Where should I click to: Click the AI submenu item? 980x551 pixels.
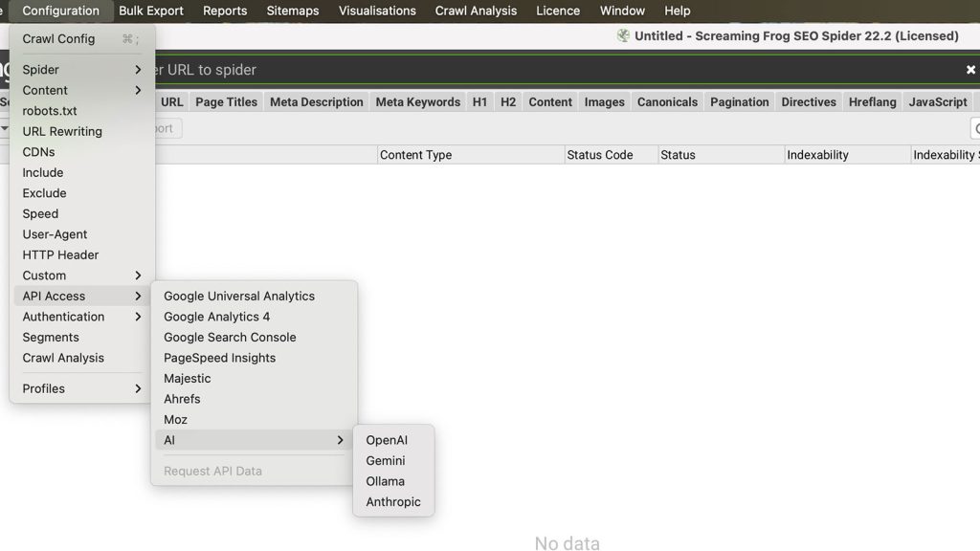coord(254,440)
